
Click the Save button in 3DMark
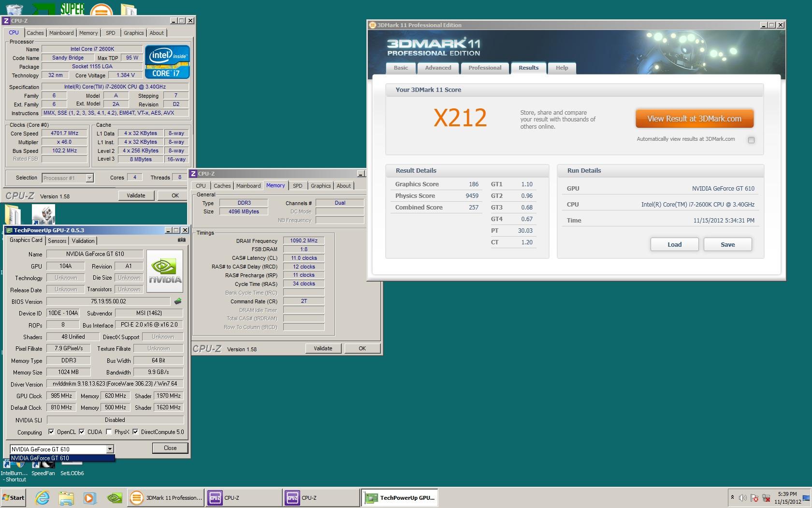pyautogui.click(x=727, y=244)
